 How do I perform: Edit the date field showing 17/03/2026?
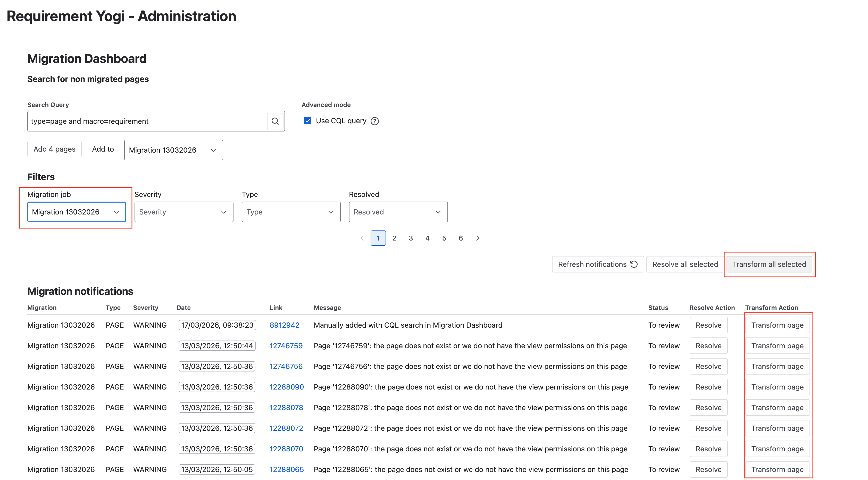coord(217,325)
